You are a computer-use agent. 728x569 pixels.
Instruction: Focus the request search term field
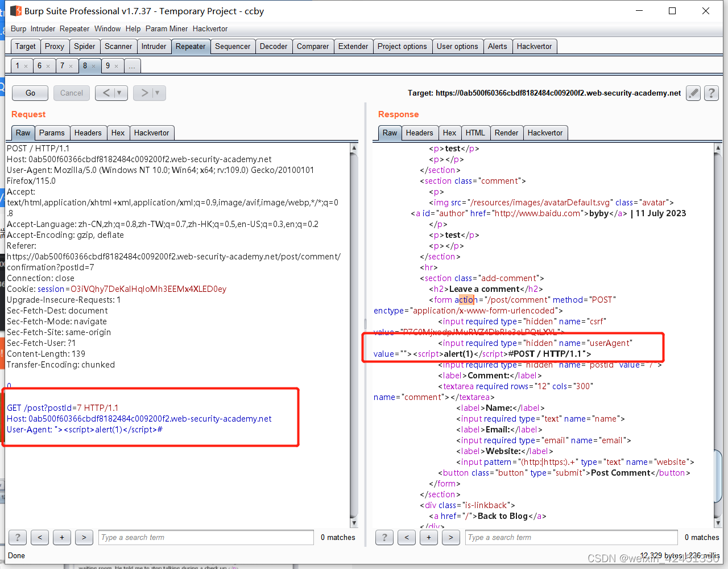click(206, 537)
